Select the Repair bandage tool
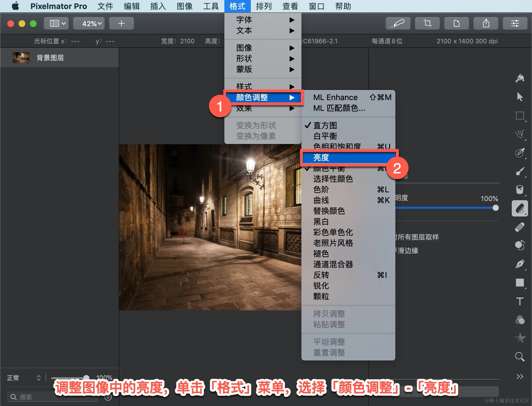Screen dimensions: 532x406 click(x=520, y=227)
